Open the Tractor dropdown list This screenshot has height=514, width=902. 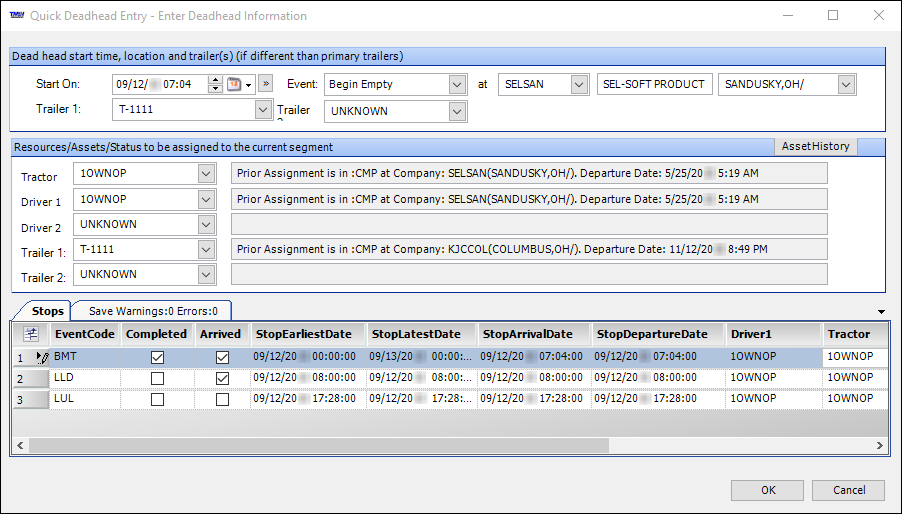coord(206,173)
